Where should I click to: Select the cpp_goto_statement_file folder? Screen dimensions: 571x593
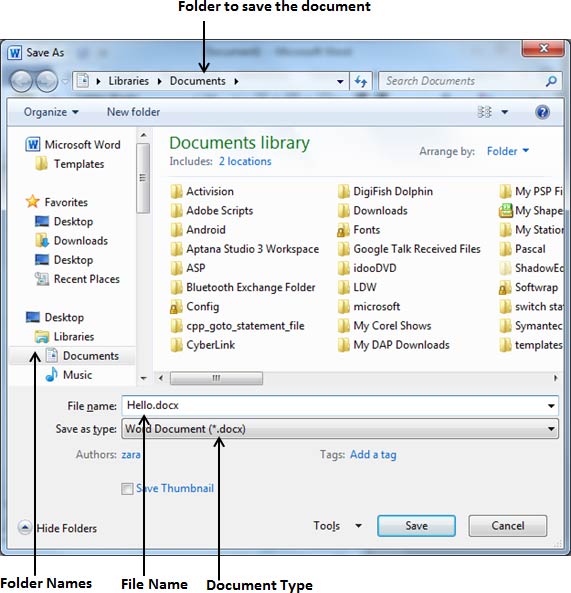pos(237,326)
